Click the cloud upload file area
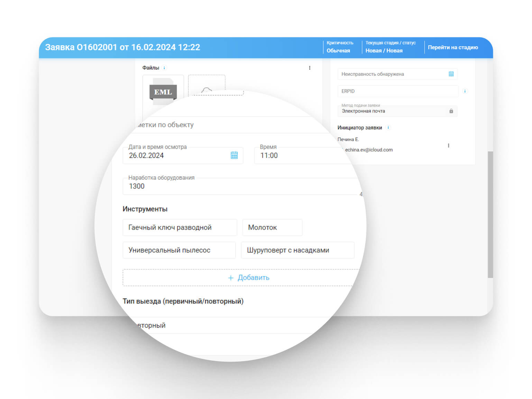Image resolution: width=532 pixels, height=399 pixels. pyautogui.click(x=207, y=85)
